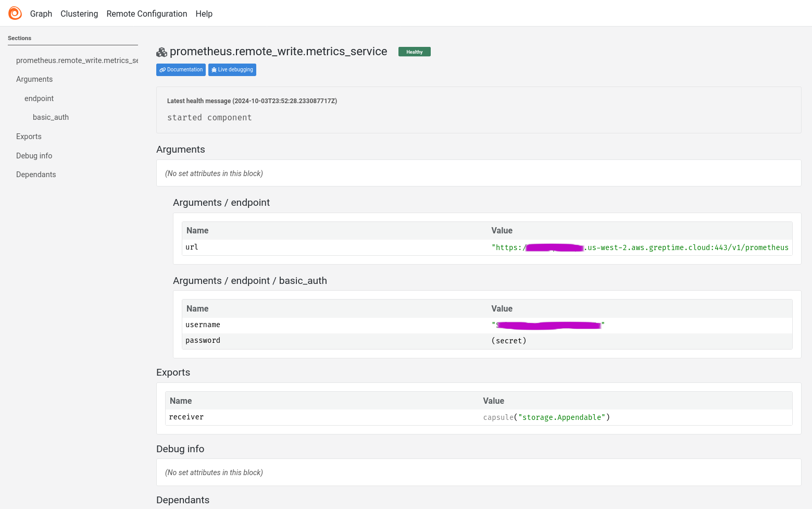Click the Debug info section heading
Screen dimensions: 812x509
coord(180,449)
